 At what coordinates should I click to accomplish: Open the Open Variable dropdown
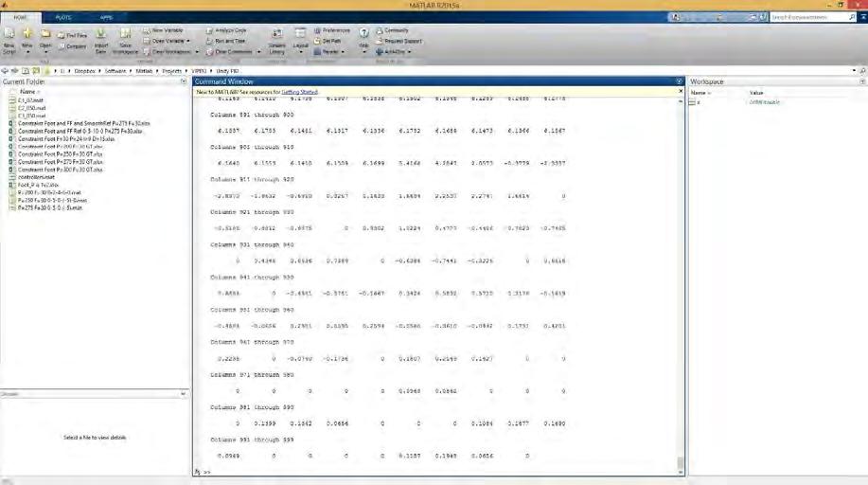(x=187, y=41)
